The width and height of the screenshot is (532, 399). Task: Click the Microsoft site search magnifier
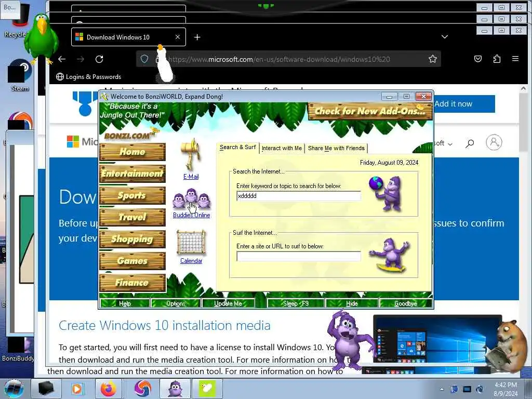[x=470, y=143]
